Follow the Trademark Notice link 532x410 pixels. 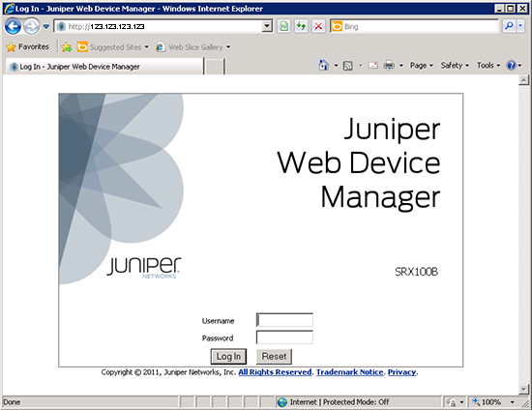(349, 372)
